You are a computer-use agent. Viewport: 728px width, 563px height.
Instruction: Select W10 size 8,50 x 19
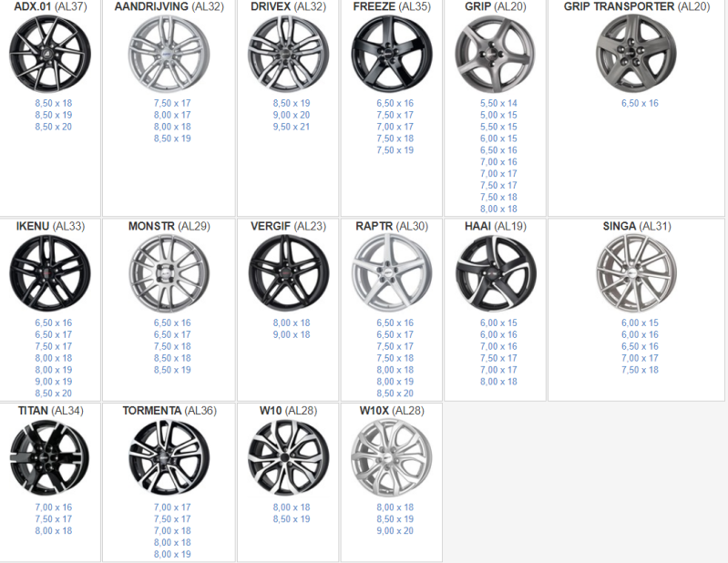tap(292, 519)
